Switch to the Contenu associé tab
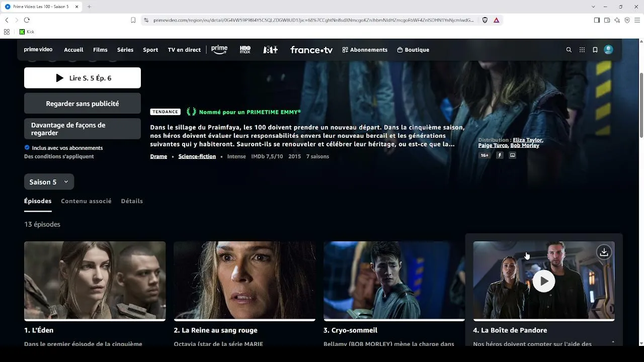This screenshot has height=362, width=644. [86, 201]
